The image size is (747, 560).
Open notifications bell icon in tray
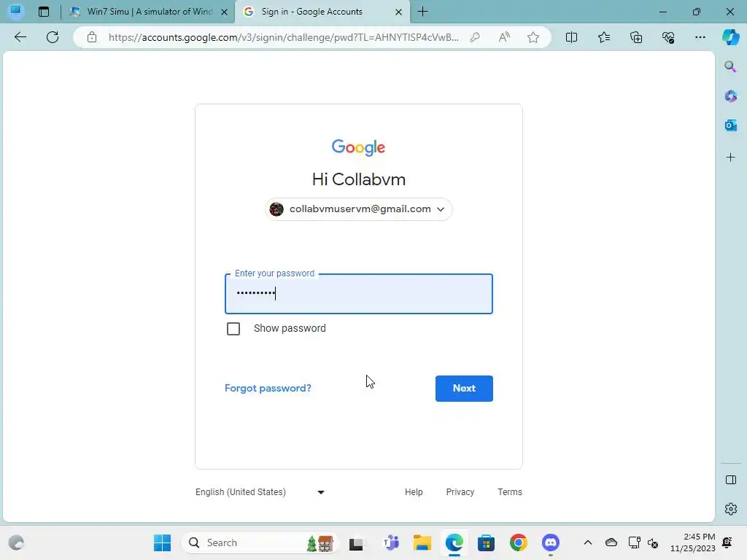coord(727,542)
